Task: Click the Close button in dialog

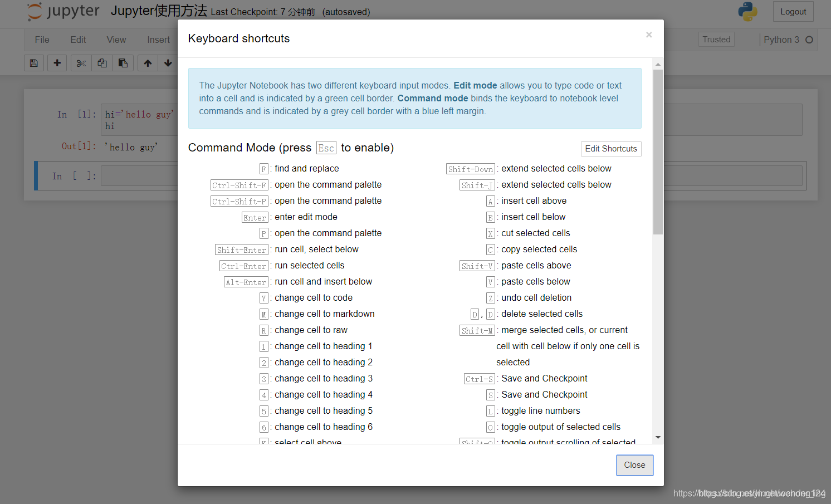Action: tap(634, 465)
